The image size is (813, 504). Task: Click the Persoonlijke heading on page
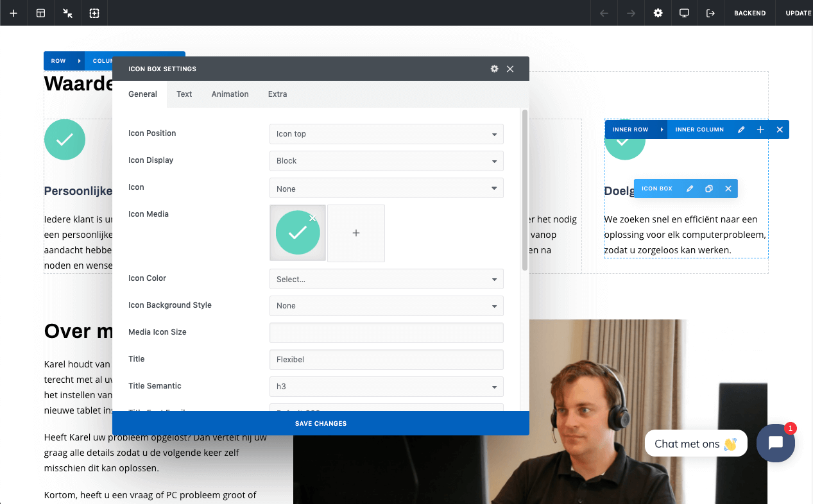pyautogui.click(x=78, y=190)
